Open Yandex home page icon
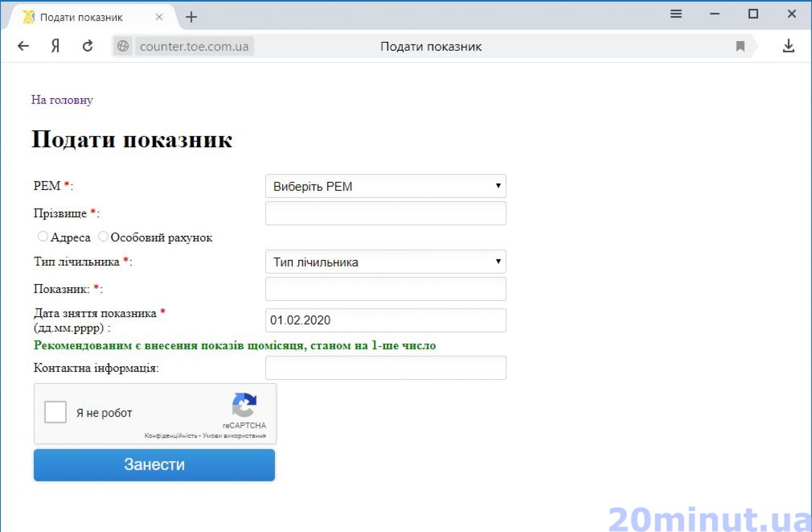The image size is (812, 532). tap(55, 46)
